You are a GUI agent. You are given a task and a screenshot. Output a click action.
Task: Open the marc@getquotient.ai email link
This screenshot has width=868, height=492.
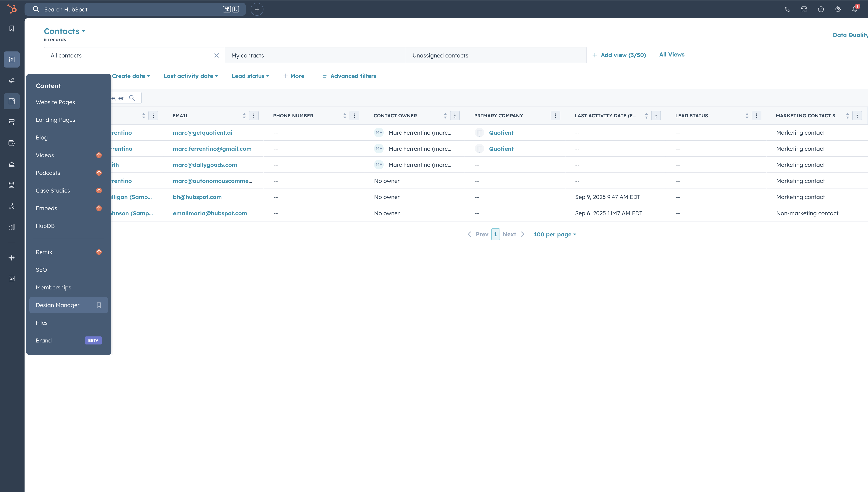coord(203,132)
